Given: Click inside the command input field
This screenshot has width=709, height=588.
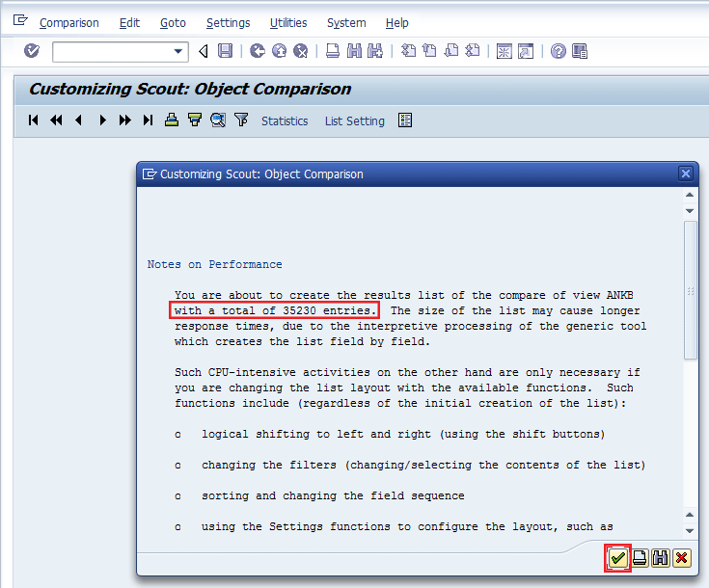Looking at the screenshot, I should coord(111,52).
